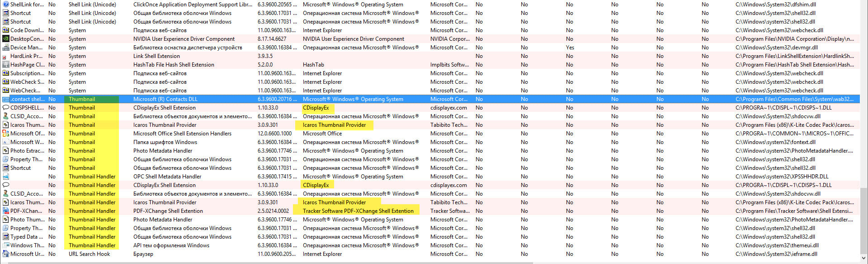This screenshot has width=868, height=264.
Task: Click the 'Браузер' description cell
Action: [x=143, y=254]
